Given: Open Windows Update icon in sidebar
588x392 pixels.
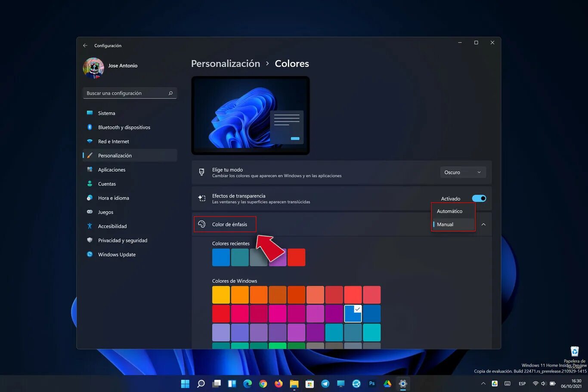Looking at the screenshot, I should pos(90,254).
